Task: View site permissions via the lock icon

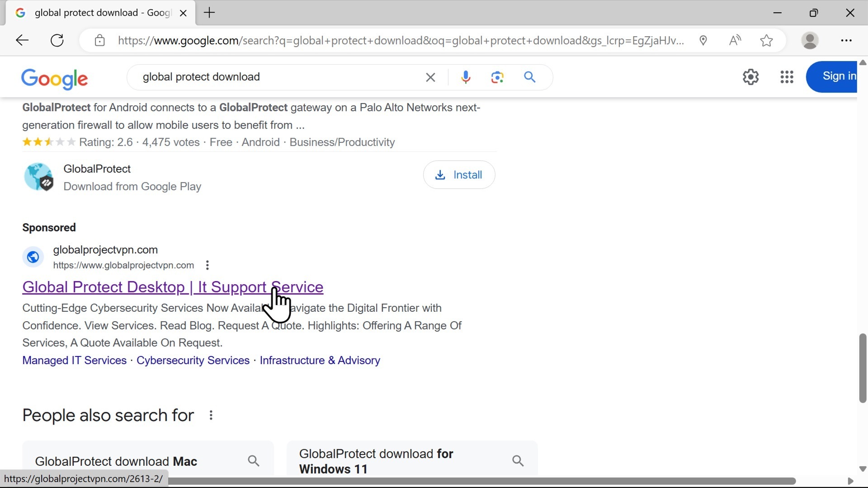Action: (x=100, y=40)
